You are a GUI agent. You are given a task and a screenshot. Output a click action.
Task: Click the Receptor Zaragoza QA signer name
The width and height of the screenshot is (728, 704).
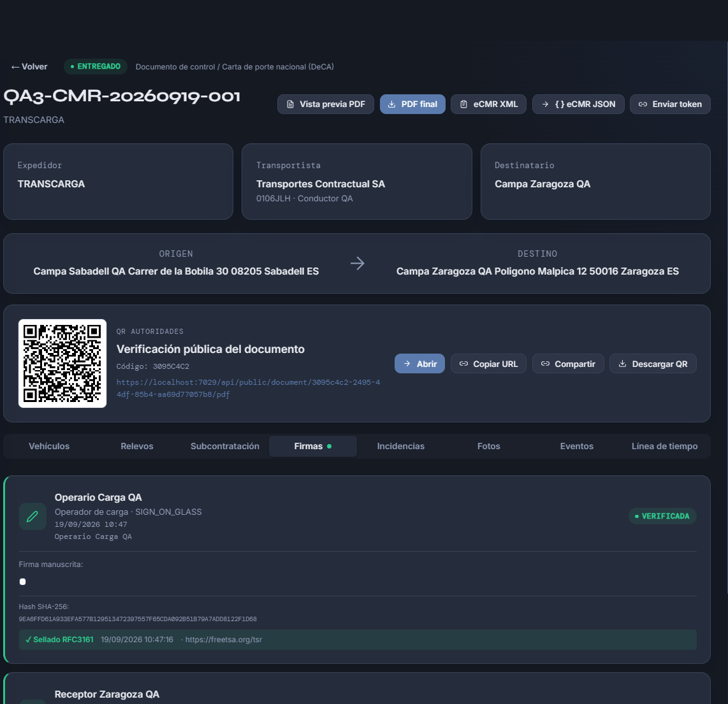(x=107, y=694)
